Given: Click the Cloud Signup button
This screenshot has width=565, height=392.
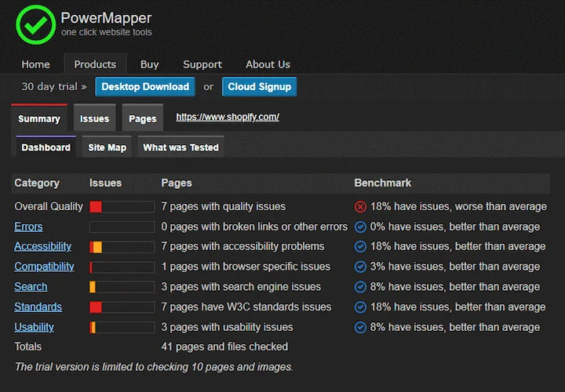Looking at the screenshot, I should point(260,87).
